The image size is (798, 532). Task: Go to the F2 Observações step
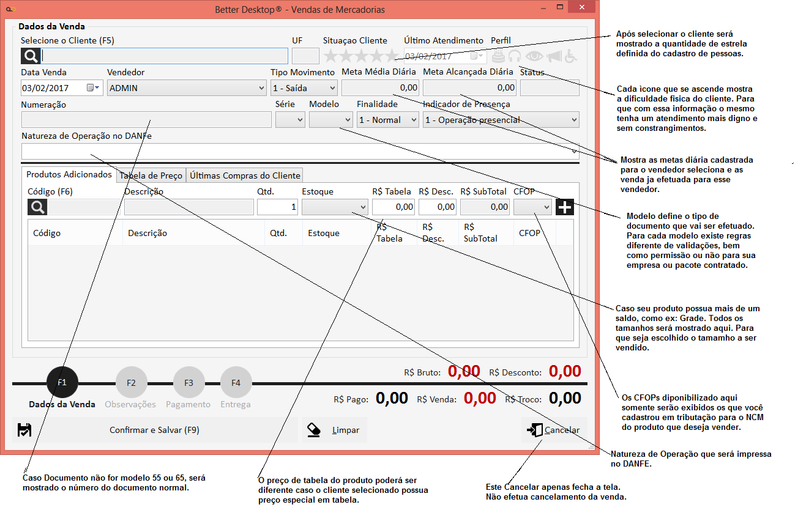[x=131, y=383]
